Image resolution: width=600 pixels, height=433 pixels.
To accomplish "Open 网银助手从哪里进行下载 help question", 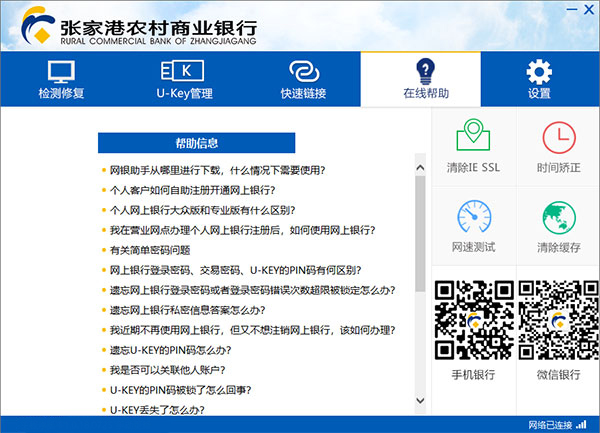I will click(217, 170).
